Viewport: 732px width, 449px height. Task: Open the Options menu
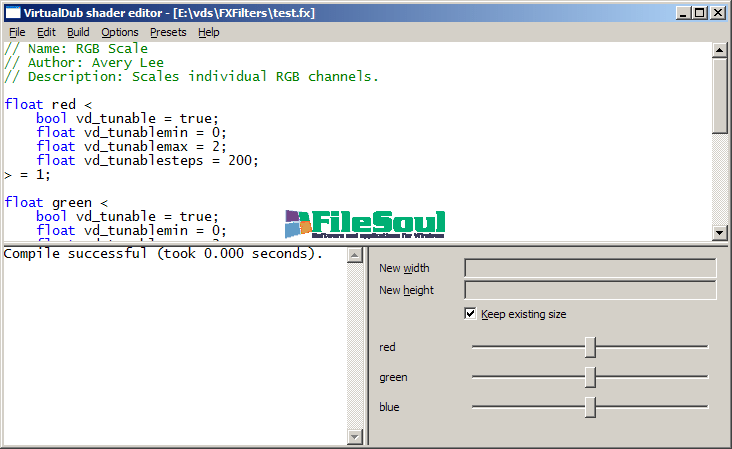(x=120, y=32)
